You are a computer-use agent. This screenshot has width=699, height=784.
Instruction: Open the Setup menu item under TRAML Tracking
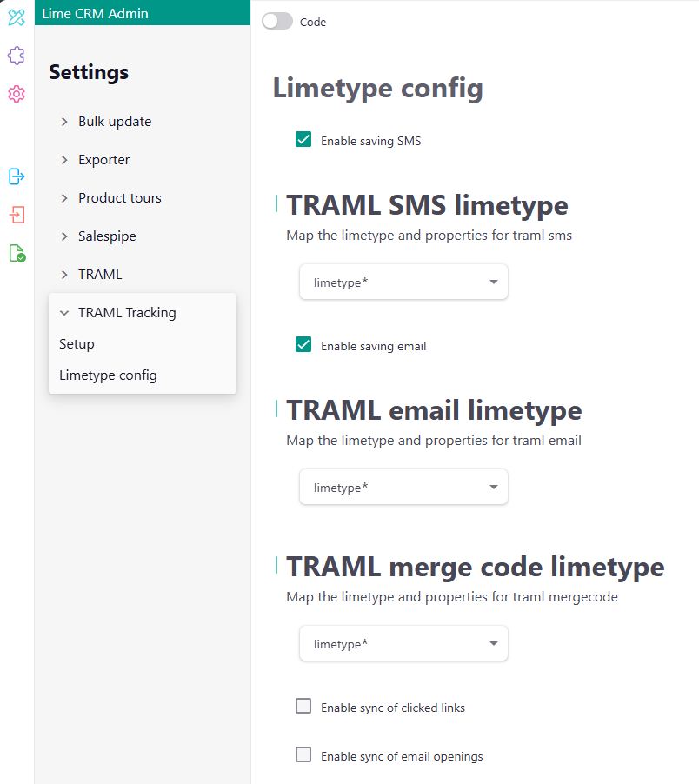coord(77,343)
